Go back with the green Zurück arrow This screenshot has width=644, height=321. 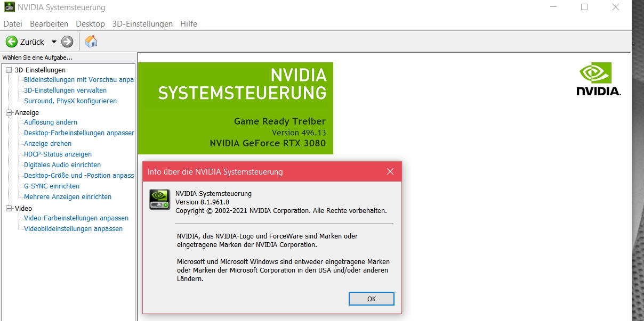[12, 42]
